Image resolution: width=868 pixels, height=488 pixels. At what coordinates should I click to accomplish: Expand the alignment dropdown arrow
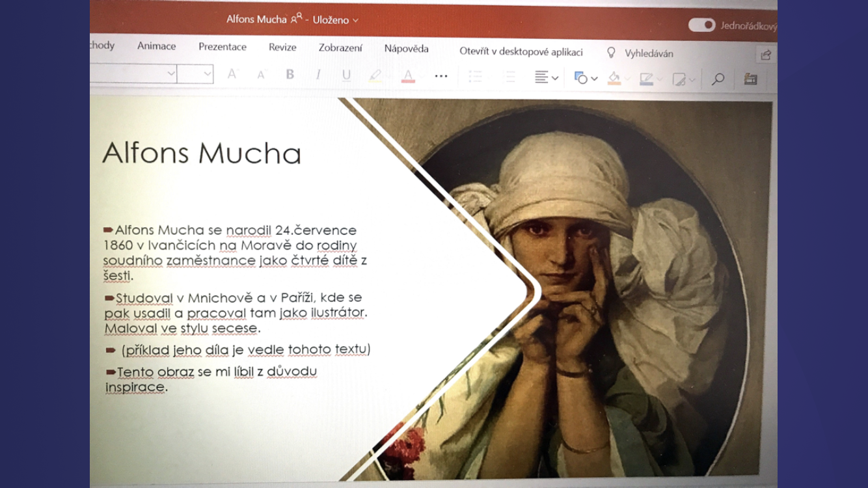555,78
